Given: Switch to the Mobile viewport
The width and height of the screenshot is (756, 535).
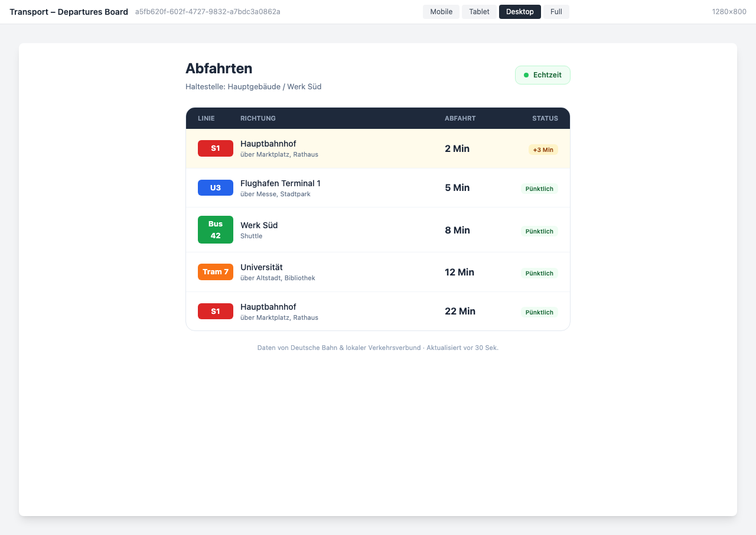Looking at the screenshot, I should point(441,12).
